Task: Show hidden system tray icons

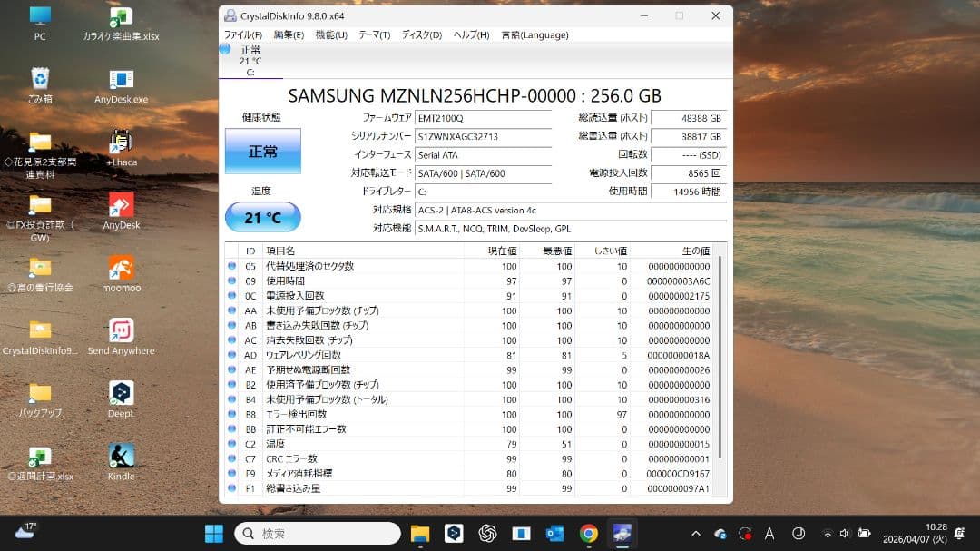Action: [x=696, y=534]
